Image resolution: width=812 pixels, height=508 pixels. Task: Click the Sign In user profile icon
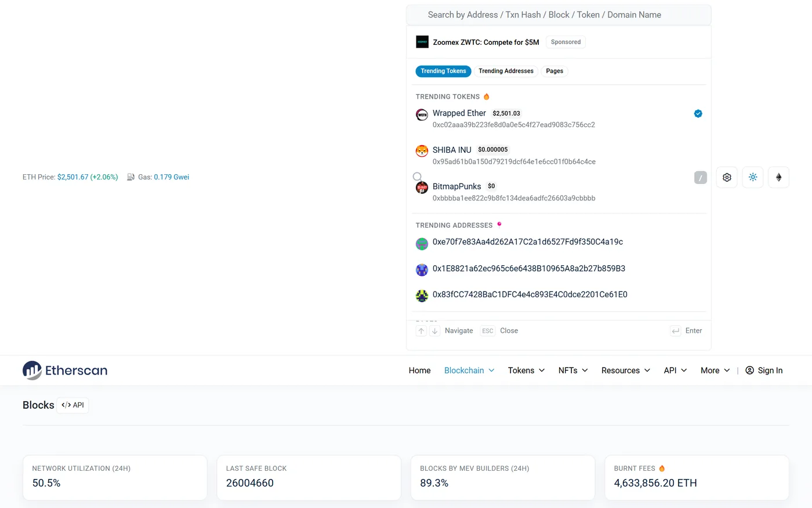(x=750, y=370)
